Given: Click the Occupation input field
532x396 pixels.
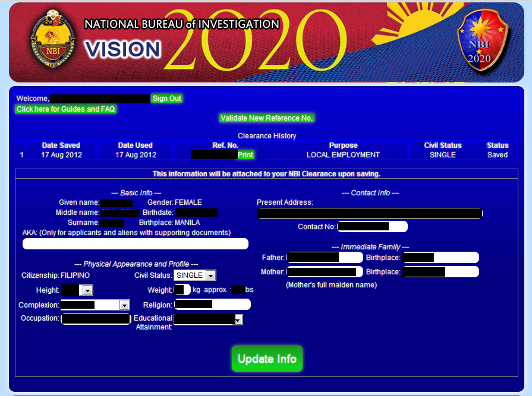Looking at the screenshot, I should (96, 318).
